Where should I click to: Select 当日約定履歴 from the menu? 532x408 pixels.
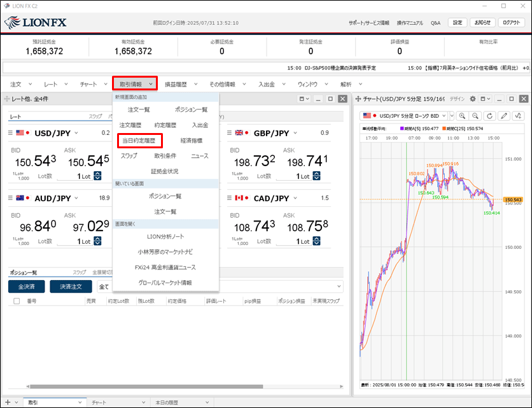pos(139,141)
